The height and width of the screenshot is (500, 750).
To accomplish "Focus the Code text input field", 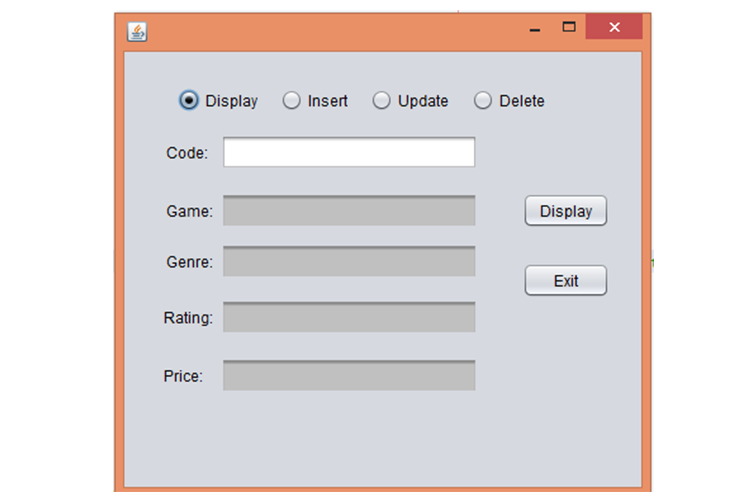I will click(349, 152).
